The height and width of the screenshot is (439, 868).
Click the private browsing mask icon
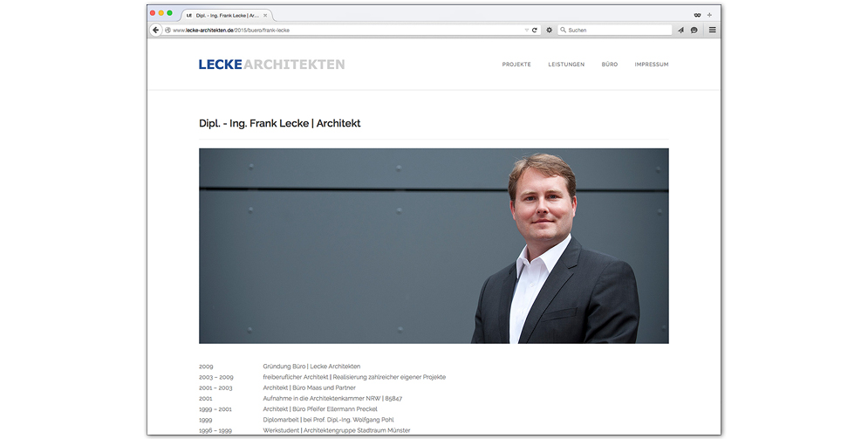pyautogui.click(x=697, y=15)
